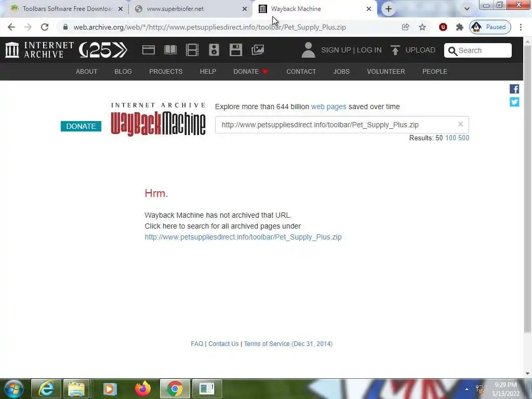
Task: Click the teal DONATE button
Action: pyautogui.click(x=81, y=126)
